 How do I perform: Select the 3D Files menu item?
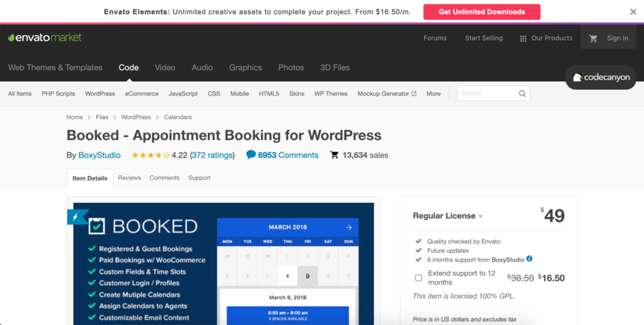coord(335,67)
